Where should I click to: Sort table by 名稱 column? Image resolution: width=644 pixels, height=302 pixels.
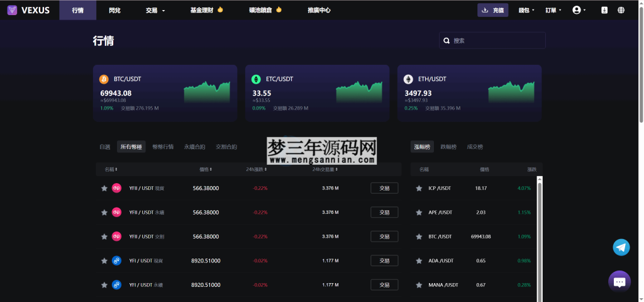[x=111, y=169]
